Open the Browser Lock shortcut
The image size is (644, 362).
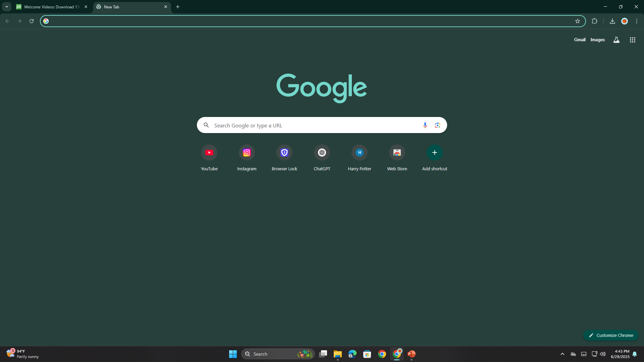click(284, 158)
